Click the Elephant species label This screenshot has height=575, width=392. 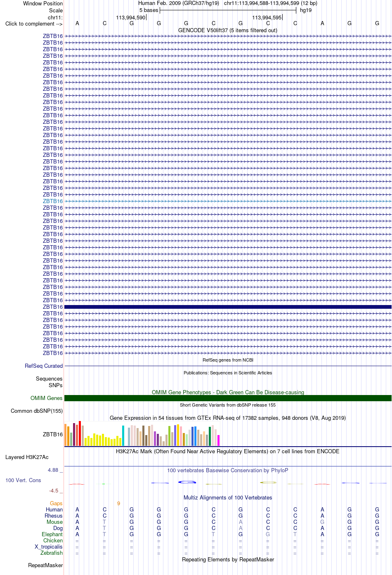52,534
